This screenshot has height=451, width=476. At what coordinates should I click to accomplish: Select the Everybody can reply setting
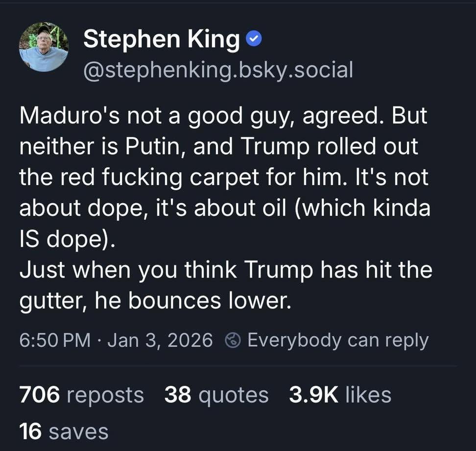click(x=339, y=339)
